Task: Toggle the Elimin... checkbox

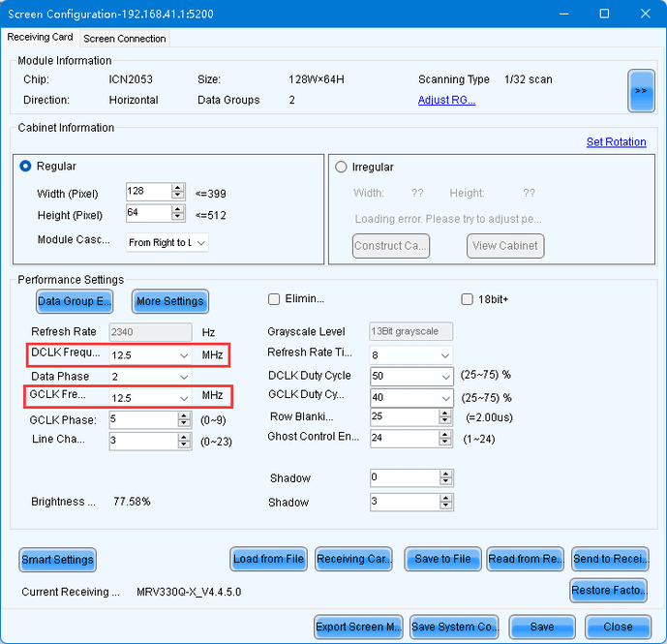Action: click(x=274, y=299)
